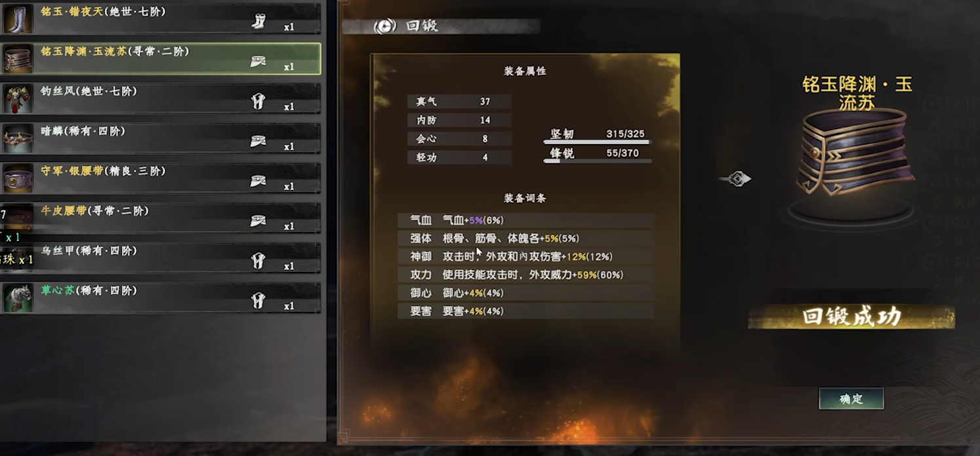Image resolution: width=980 pixels, height=456 pixels.
Task: Select the 气血 affix row
Action: coord(526,220)
